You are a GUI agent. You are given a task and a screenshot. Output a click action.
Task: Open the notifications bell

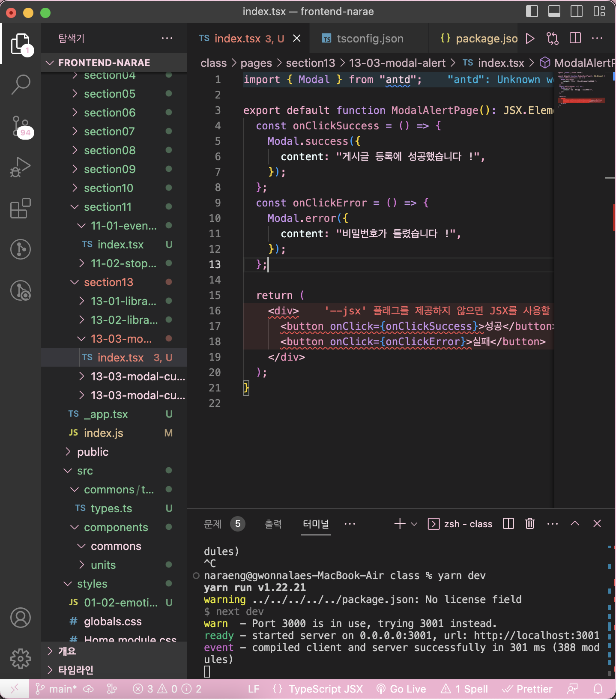(x=598, y=689)
